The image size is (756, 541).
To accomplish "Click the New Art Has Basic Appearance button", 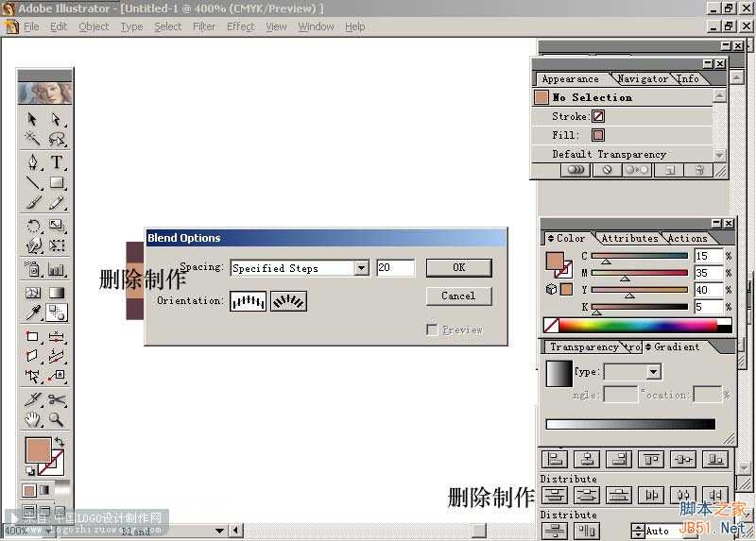I will coord(576,170).
